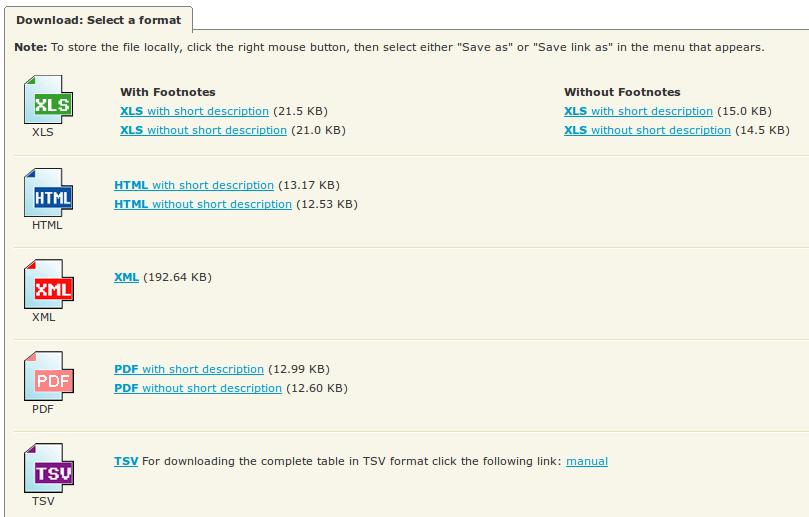The height and width of the screenshot is (517, 809).
Task: Open PDF without short description link
Action: pos(198,389)
